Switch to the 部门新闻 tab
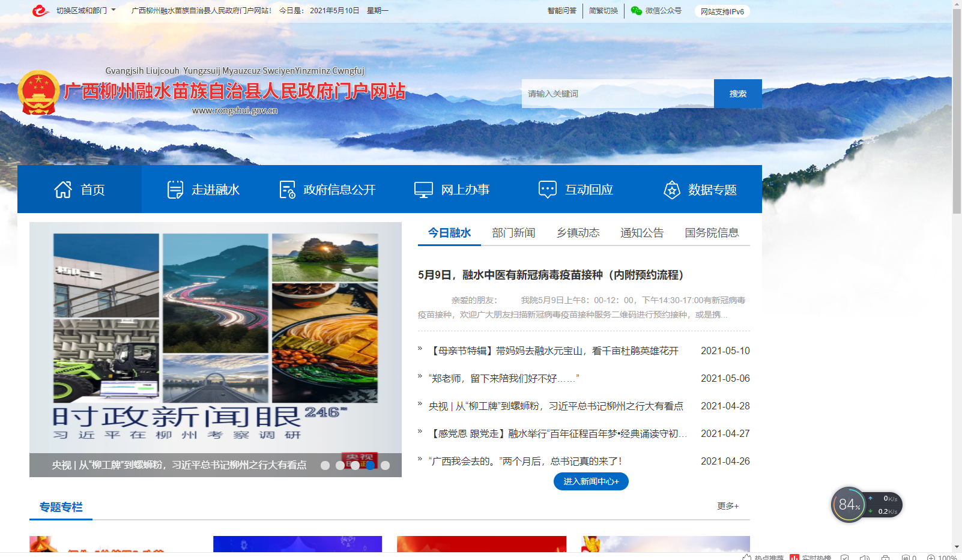962x560 pixels. pos(513,233)
